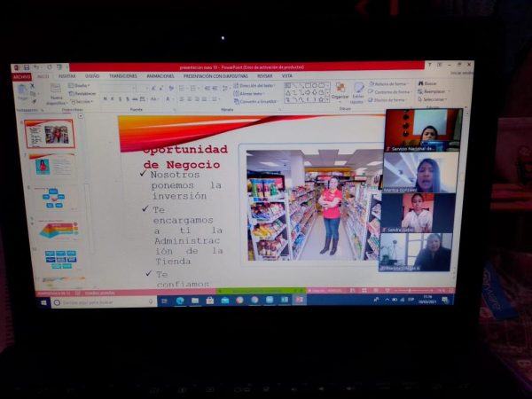The width and height of the screenshot is (532, 399).
Task: Click Convertir a SmartArt
Action: click(x=257, y=100)
